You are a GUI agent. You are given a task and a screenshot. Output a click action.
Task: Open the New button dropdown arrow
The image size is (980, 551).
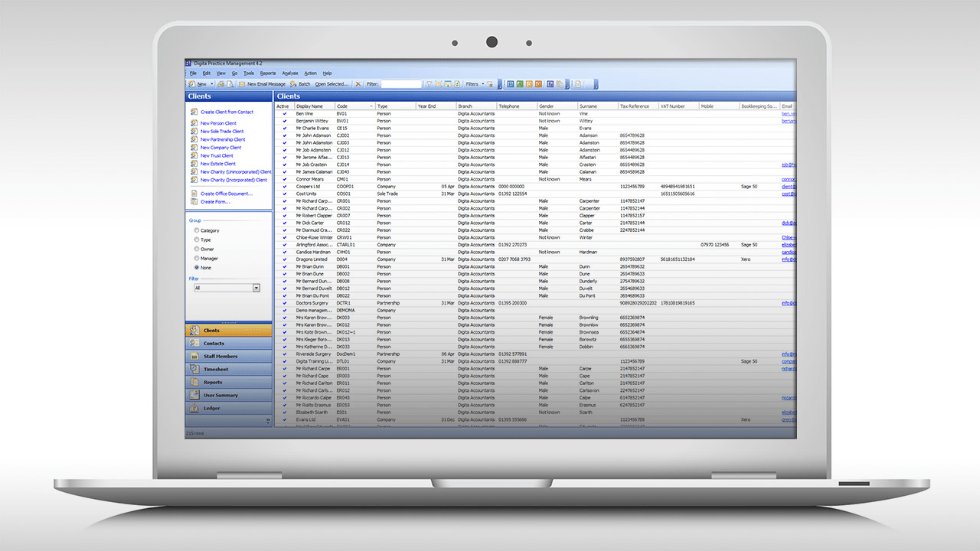[211, 84]
